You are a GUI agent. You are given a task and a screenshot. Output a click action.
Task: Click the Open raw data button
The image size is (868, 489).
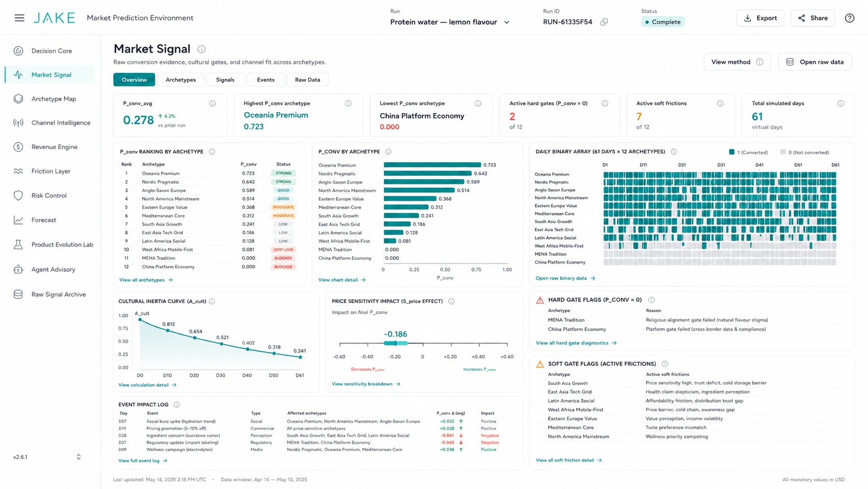tap(815, 62)
